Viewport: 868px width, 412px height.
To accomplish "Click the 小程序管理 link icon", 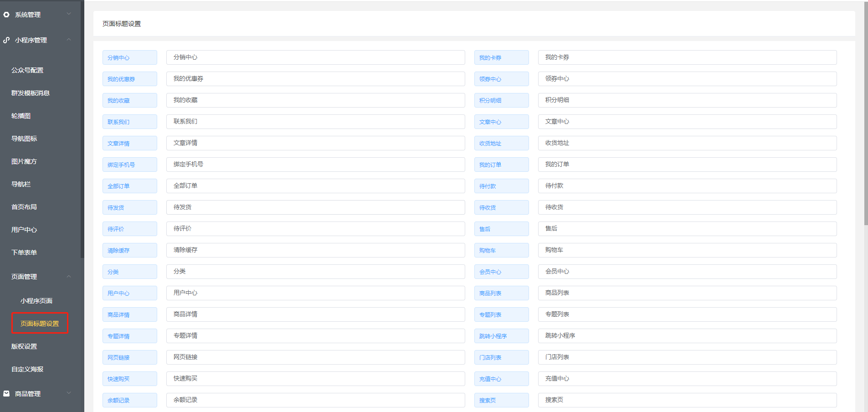I will [x=6, y=40].
